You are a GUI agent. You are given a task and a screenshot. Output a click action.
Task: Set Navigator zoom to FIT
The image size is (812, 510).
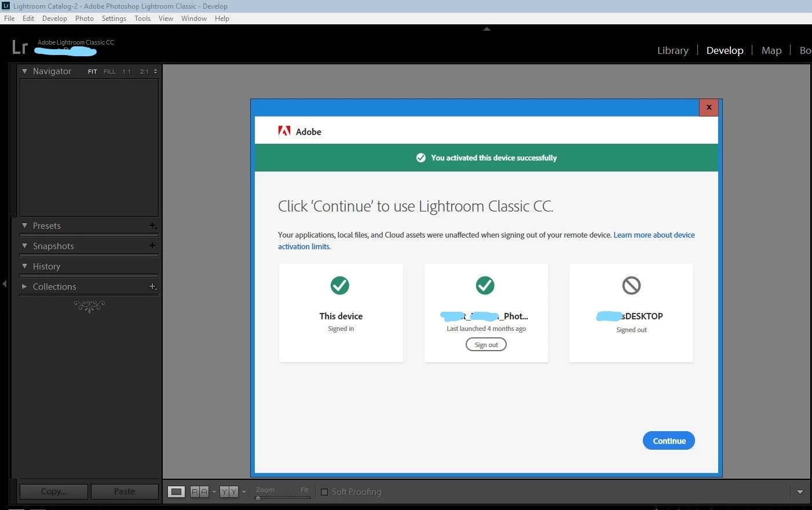tap(93, 72)
